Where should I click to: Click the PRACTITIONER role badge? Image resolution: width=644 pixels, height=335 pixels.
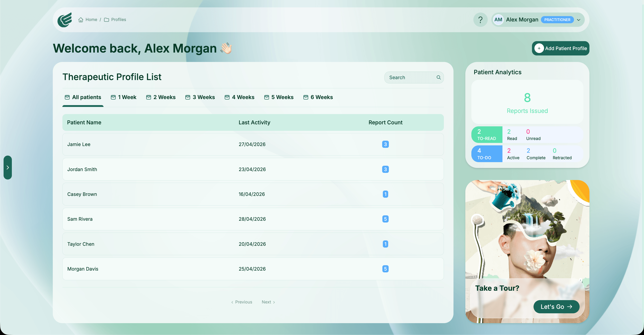click(557, 20)
